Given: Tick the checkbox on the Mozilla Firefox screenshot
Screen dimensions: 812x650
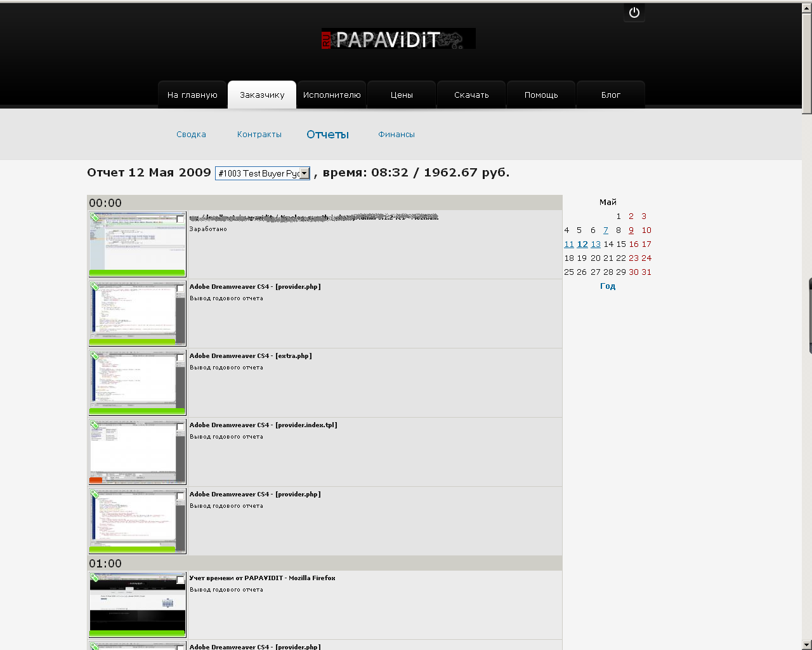Looking at the screenshot, I should [x=181, y=580].
